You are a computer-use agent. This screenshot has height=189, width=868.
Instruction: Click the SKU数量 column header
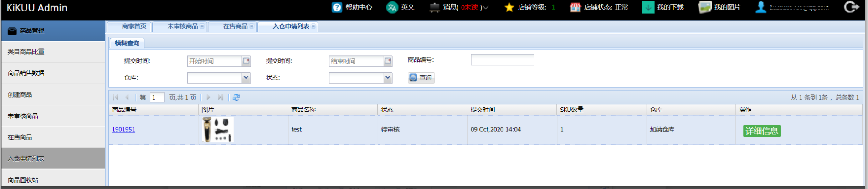(602, 110)
